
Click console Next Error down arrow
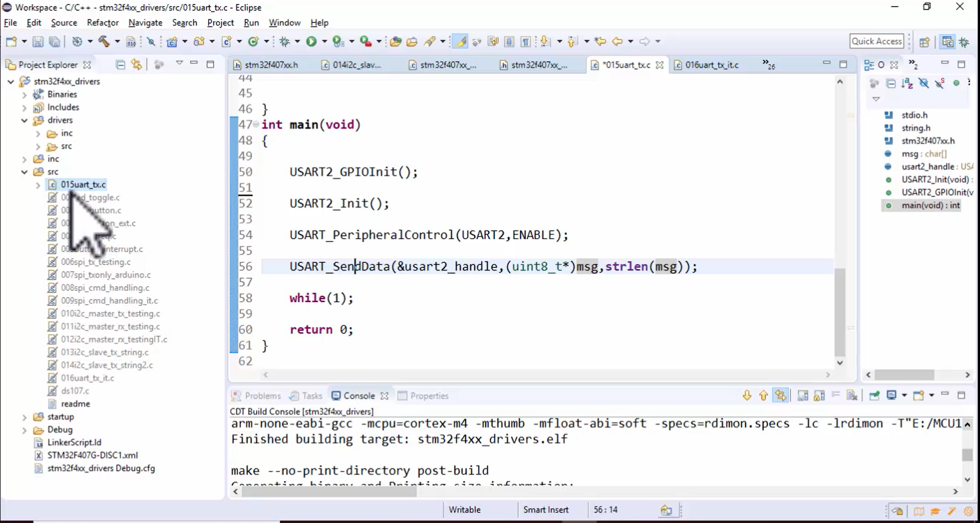pos(747,396)
